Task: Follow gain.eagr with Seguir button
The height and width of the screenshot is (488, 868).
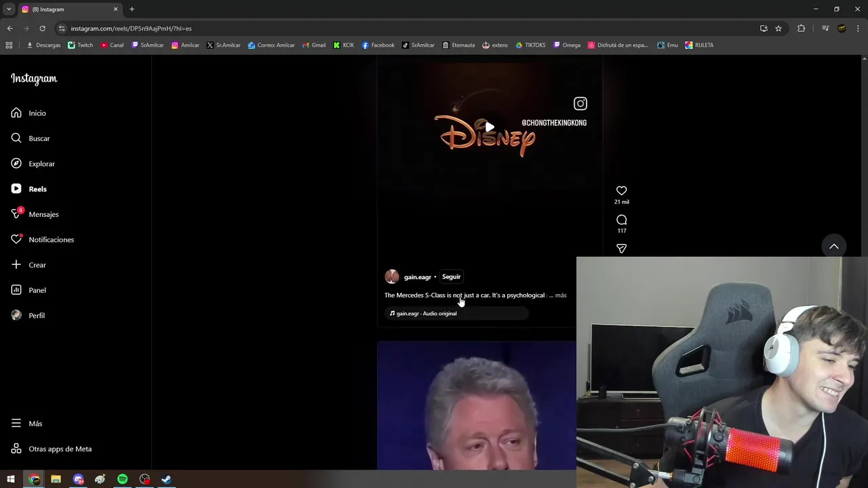Action: tap(451, 277)
